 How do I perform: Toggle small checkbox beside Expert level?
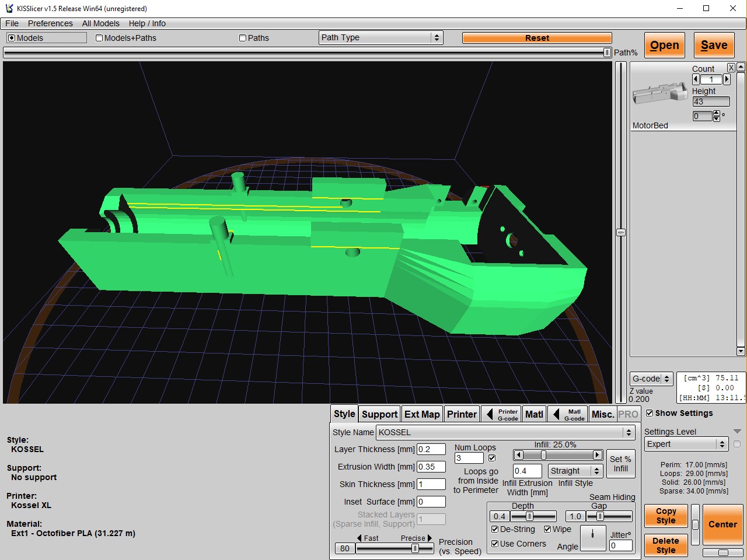click(737, 444)
